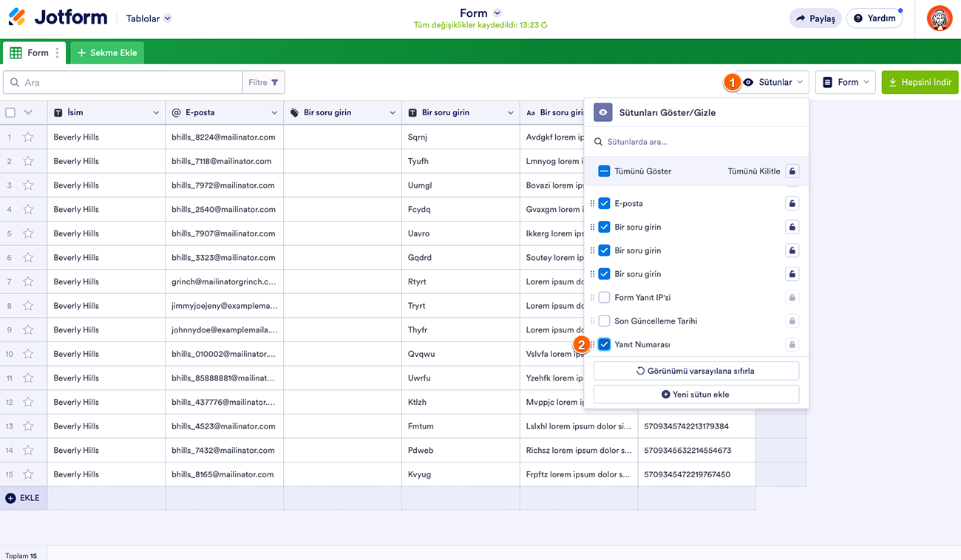
Task: Click the Jotform logo
Action: click(x=58, y=18)
